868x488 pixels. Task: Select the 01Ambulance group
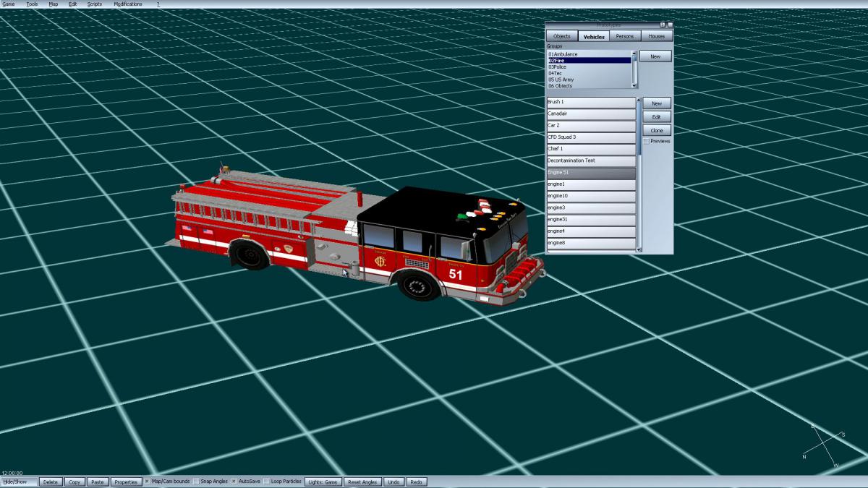[589, 54]
